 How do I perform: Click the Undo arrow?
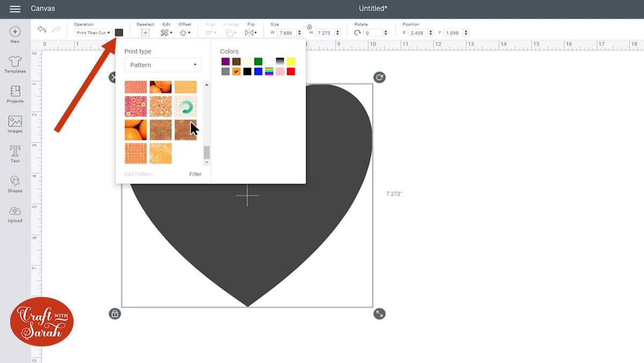(x=42, y=30)
